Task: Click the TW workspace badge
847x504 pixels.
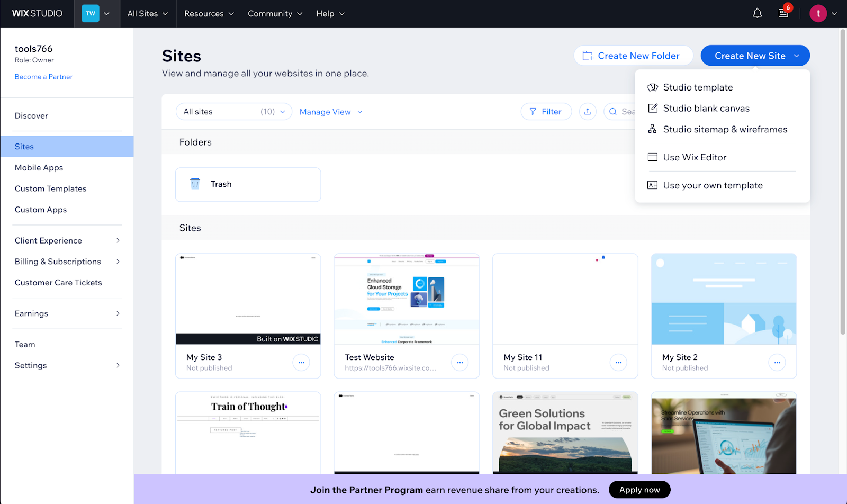Action: 91,13
